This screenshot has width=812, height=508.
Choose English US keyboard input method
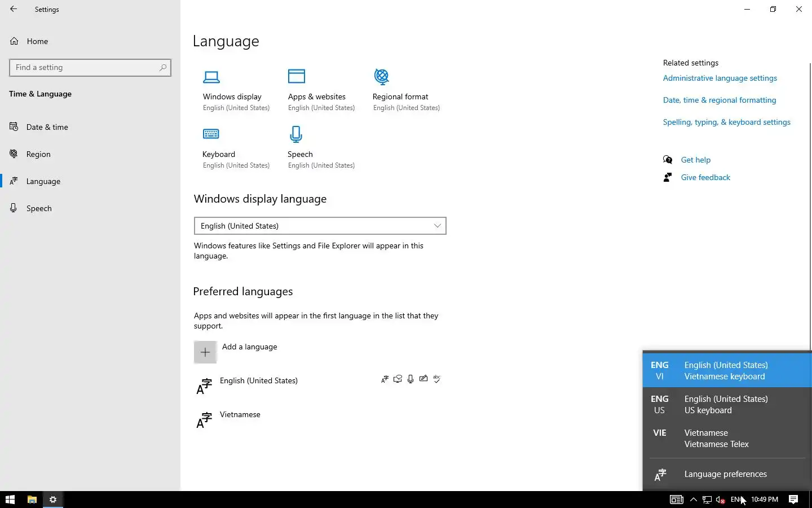point(727,404)
